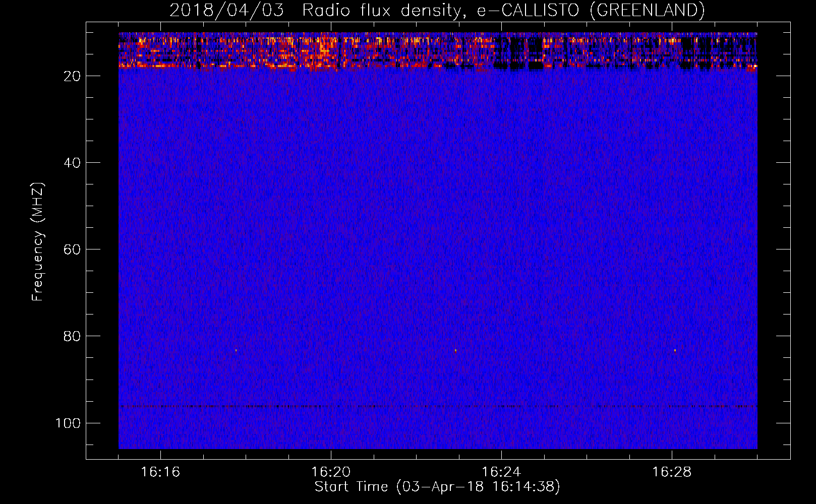The image size is (816, 504).
Task: Click the 'Frequency (MHZ)' axis label
Action: 38,242
